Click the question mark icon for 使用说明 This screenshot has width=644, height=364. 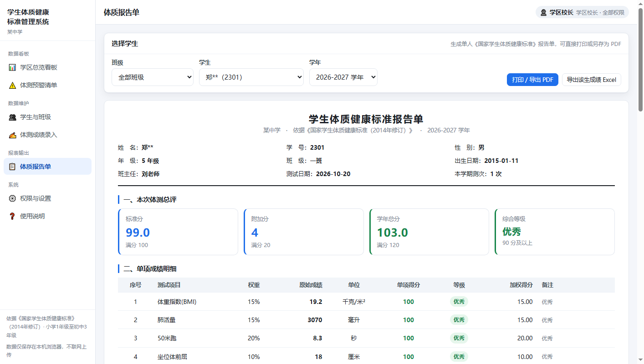point(12,216)
